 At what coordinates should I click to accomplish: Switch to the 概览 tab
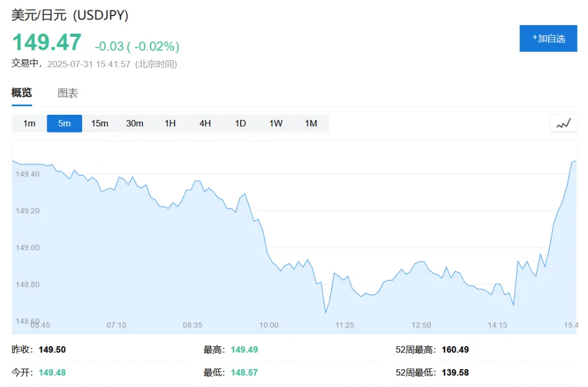[22, 93]
